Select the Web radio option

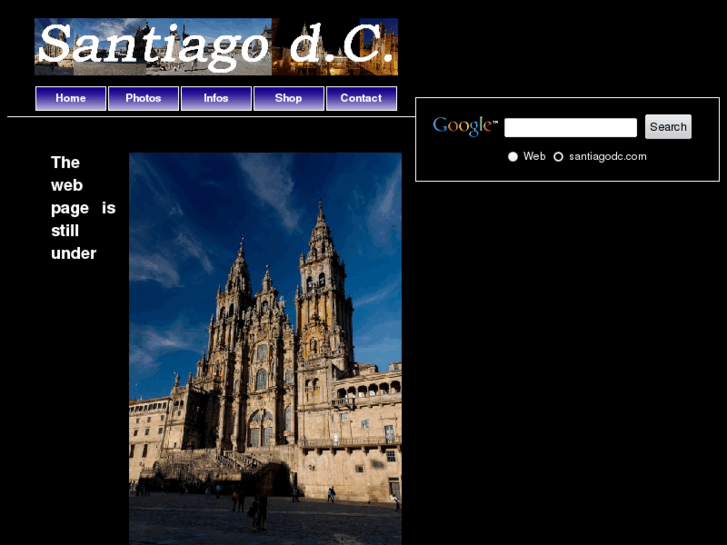512,157
